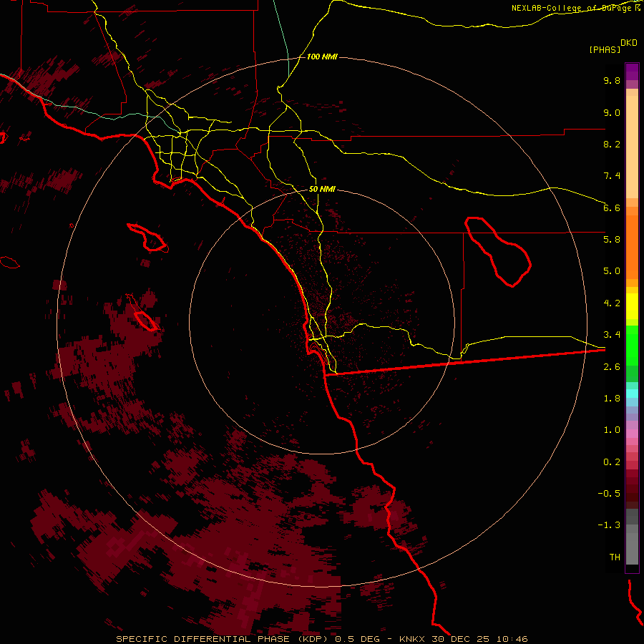The width and height of the screenshot is (644, 644).
Task: Click the yellow band of color bar
Action: [x=632, y=306]
